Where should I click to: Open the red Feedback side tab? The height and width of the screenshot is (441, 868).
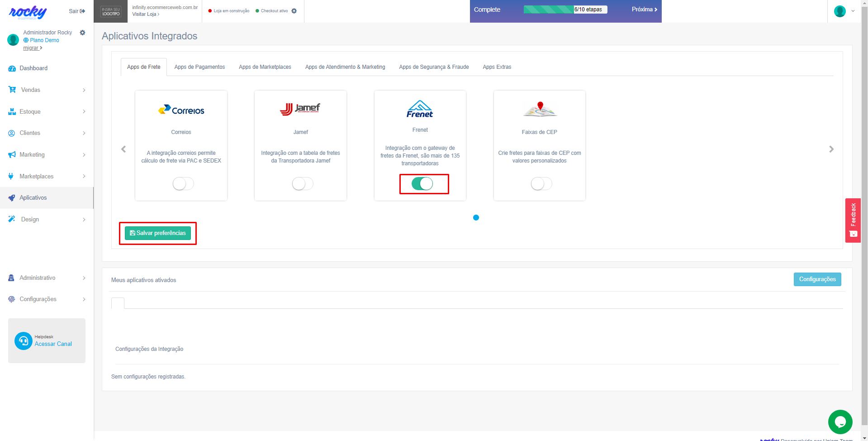(853, 220)
